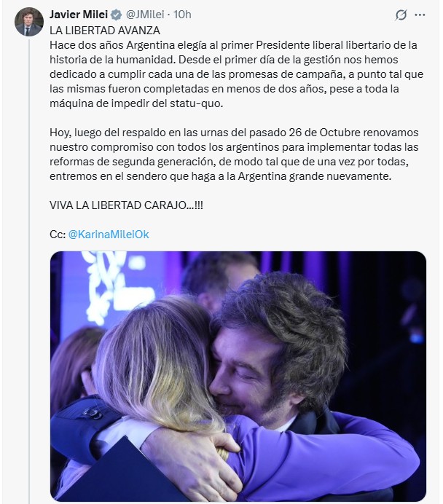Open the post via its 10h timestamp
Image resolution: width=443 pixels, height=504 pixels.
(183, 15)
